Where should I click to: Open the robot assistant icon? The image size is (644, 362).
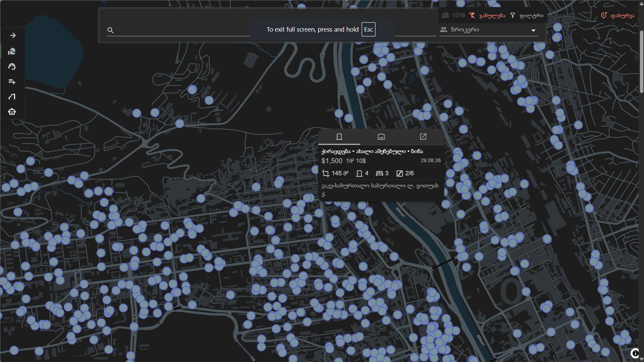click(x=12, y=112)
